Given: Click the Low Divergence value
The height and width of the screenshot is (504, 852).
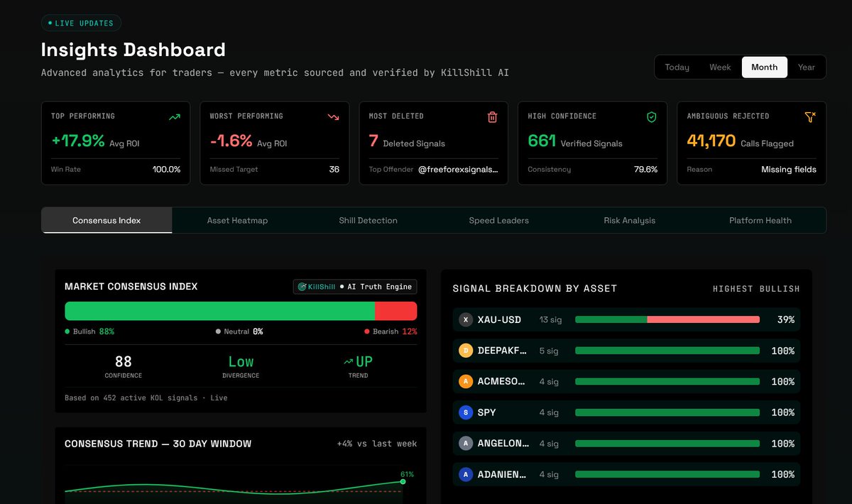Looking at the screenshot, I should tap(241, 361).
